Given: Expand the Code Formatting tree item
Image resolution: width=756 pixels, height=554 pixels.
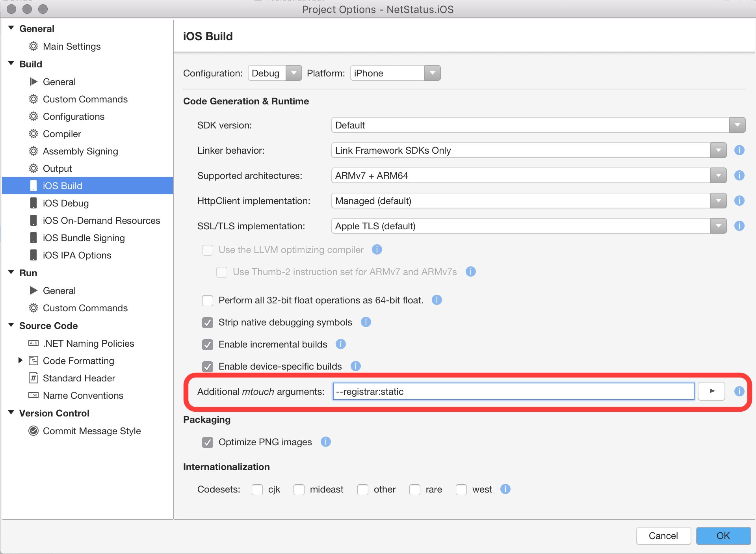Looking at the screenshot, I should point(20,360).
